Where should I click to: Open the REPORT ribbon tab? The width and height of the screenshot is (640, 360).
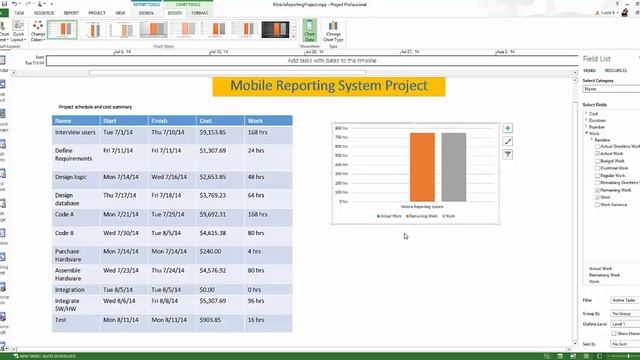click(x=71, y=13)
